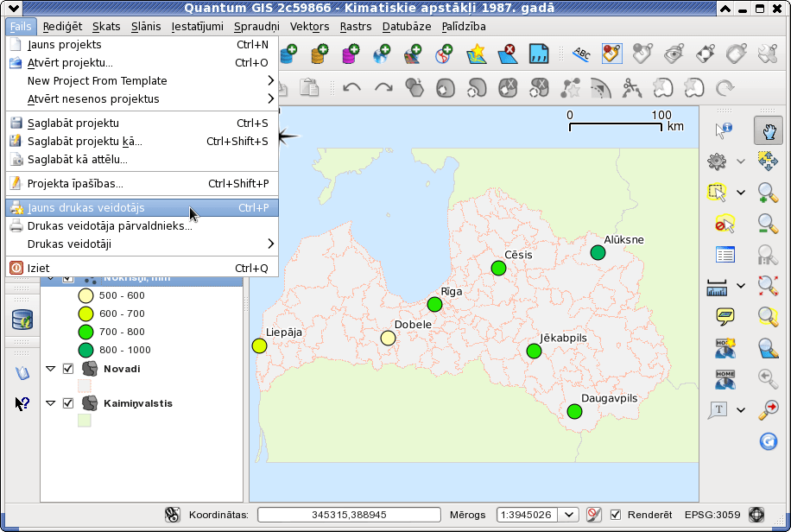Screen dimensions: 791x532
Task: Click the magenta Add MSSQL layer icon
Action: point(351,54)
